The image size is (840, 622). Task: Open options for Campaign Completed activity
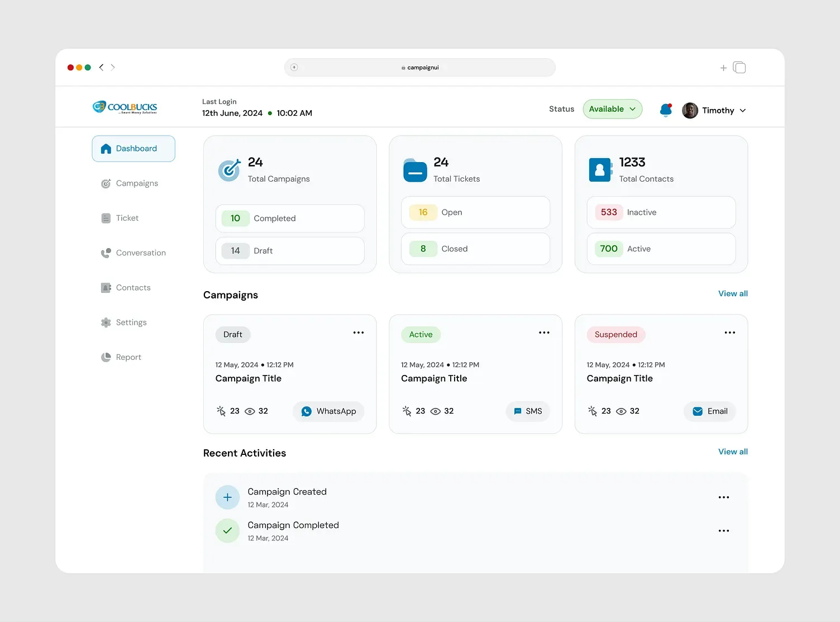pos(724,531)
